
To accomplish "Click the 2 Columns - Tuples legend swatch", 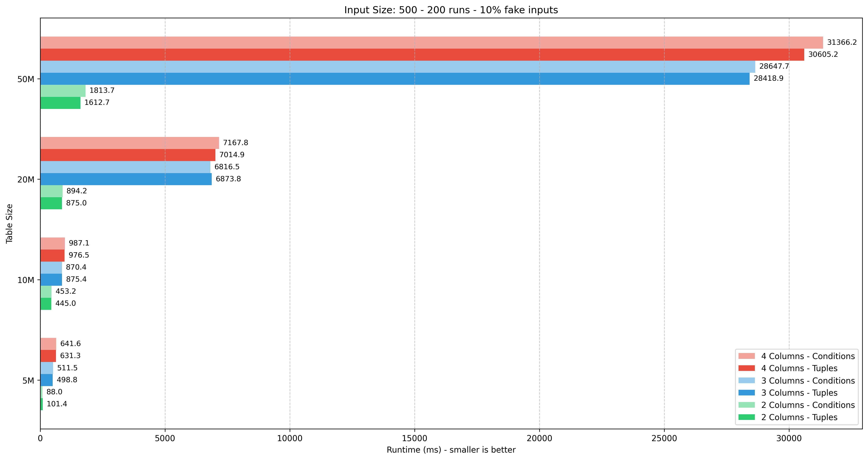I will pos(746,417).
